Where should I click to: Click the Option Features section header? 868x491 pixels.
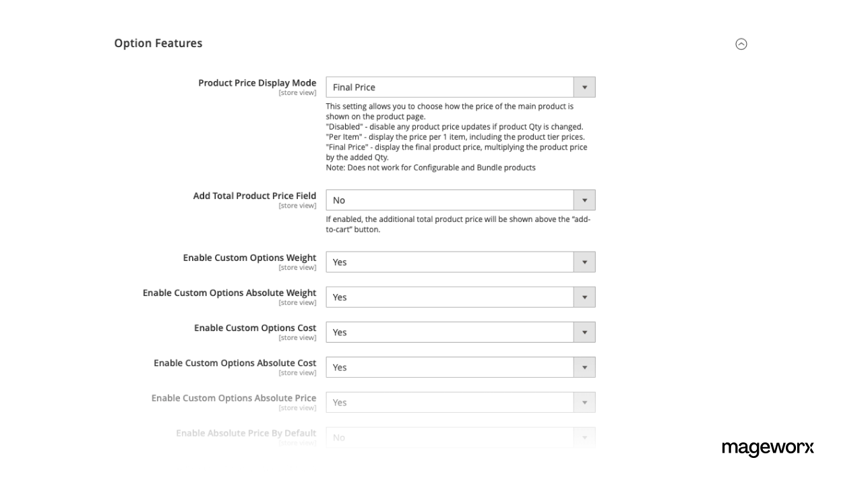[158, 42]
